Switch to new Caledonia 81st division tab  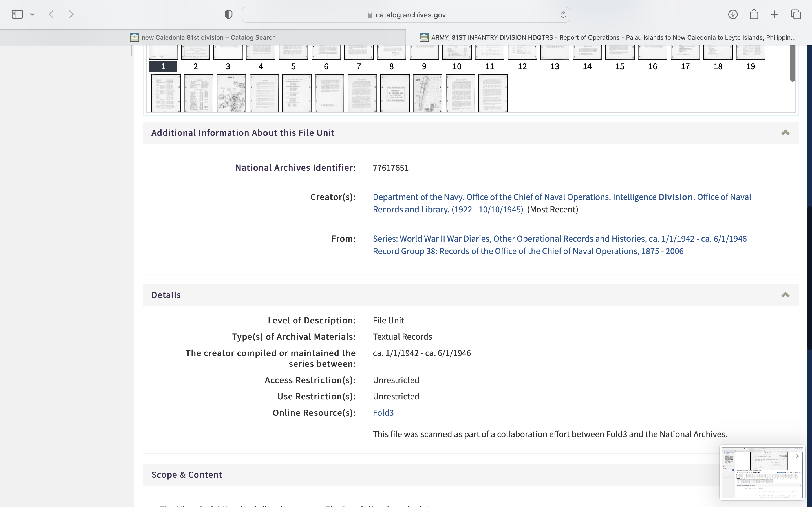tap(203, 37)
